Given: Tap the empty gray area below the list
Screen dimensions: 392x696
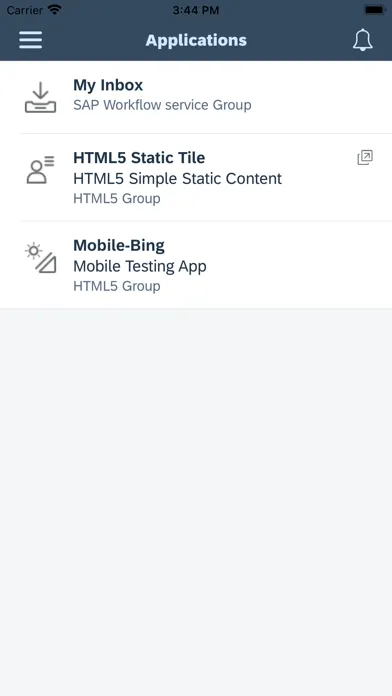Looking at the screenshot, I should click(x=196, y=502).
